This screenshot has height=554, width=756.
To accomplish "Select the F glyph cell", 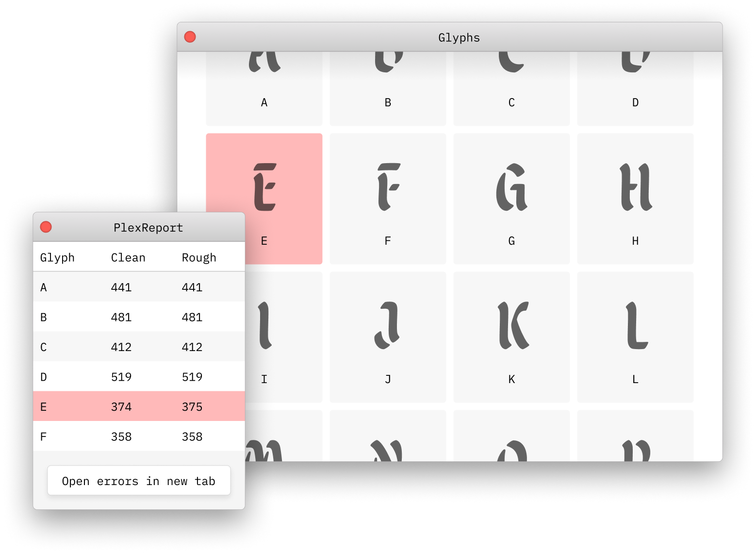I will [x=388, y=199].
